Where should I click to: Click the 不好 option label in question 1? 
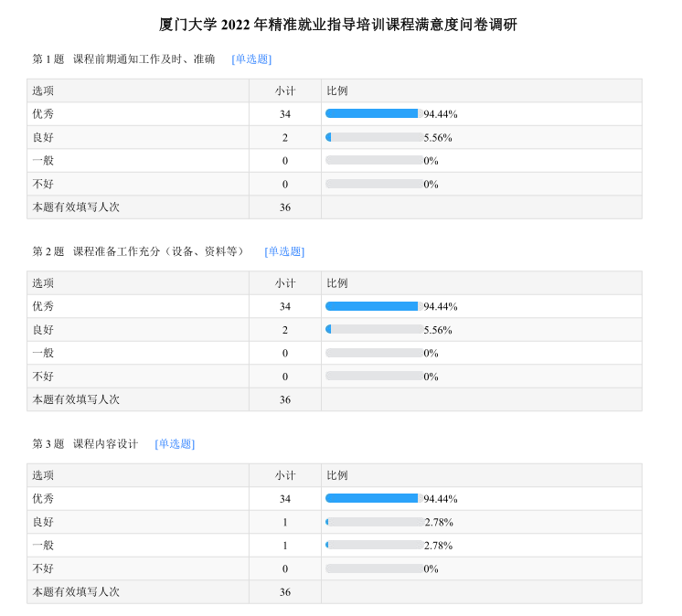pyautogui.click(x=44, y=184)
